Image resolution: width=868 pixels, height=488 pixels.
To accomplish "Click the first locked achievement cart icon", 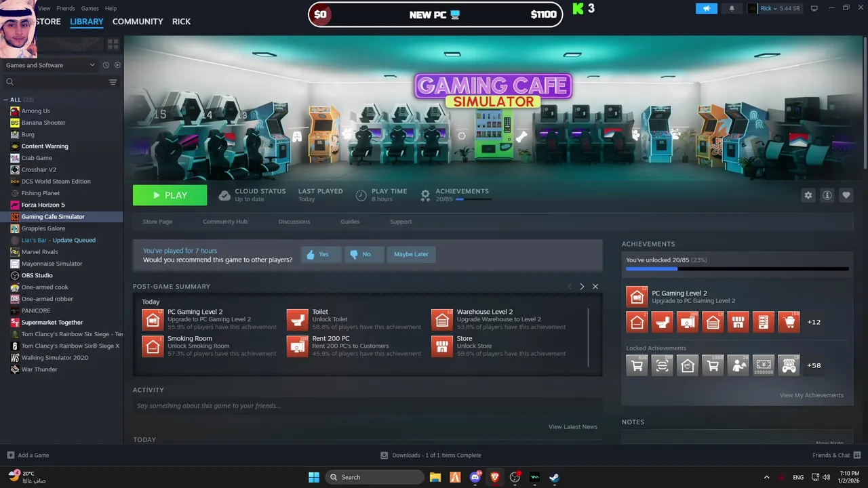I will (x=637, y=365).
